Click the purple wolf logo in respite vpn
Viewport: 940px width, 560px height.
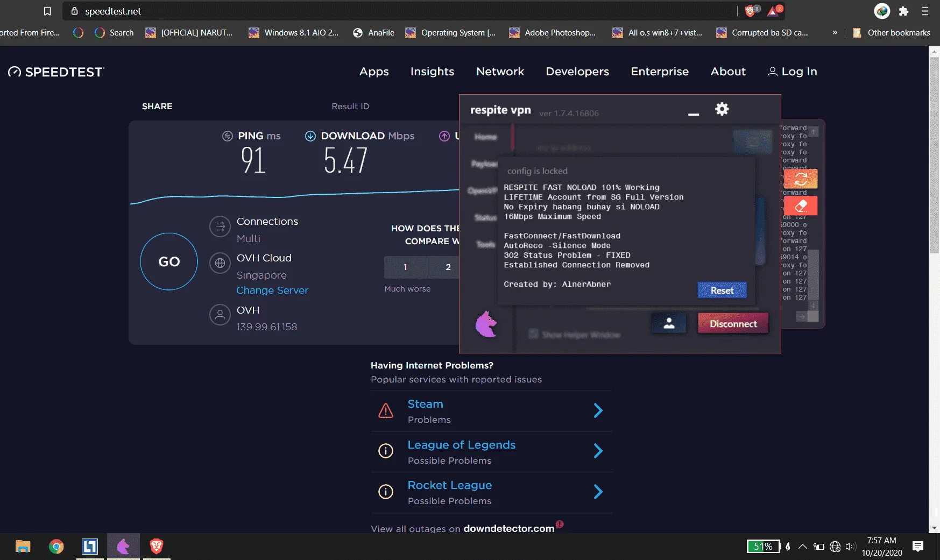(486, 324)
